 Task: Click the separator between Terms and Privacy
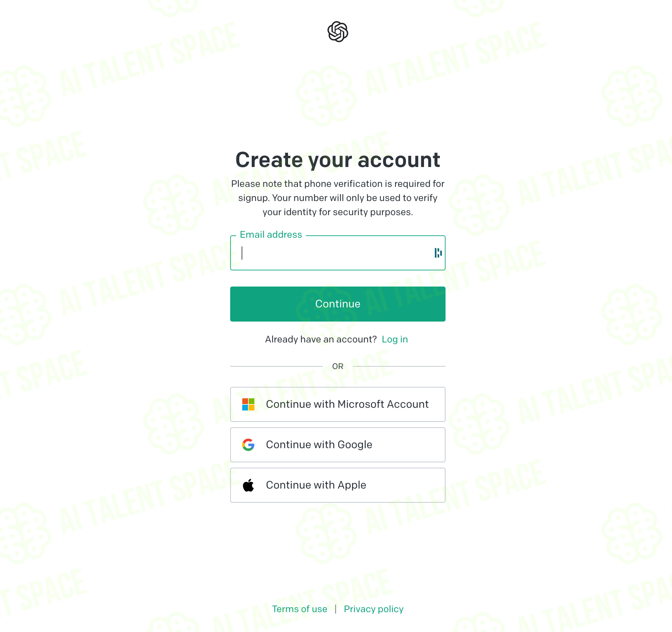[x=335, y=609]
